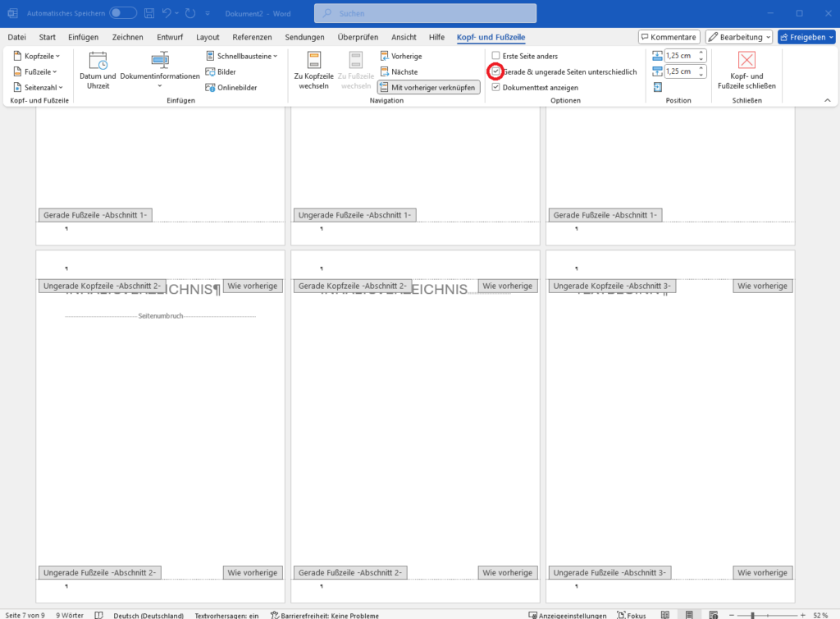
Task: Click the 52 % zoom level
Action: (820, 615)
